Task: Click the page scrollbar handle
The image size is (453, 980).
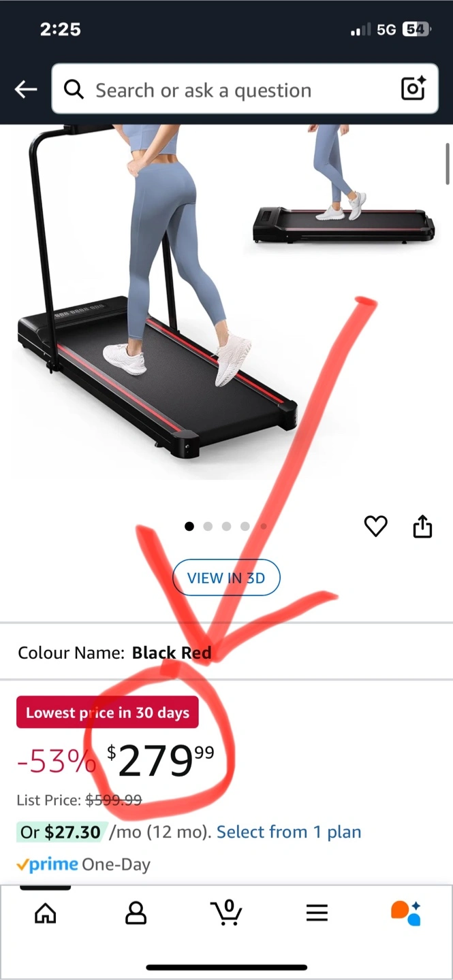Action: coord(448,163)
